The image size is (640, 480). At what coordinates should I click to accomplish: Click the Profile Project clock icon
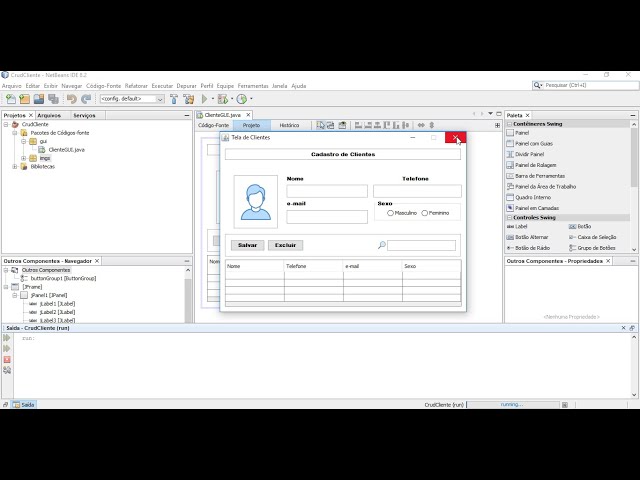point(242,99)
